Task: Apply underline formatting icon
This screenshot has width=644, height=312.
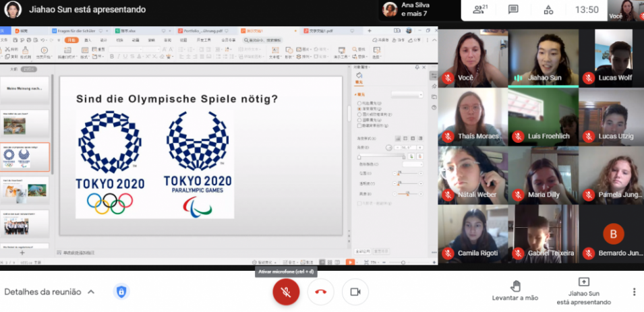Action: point(125,57)
